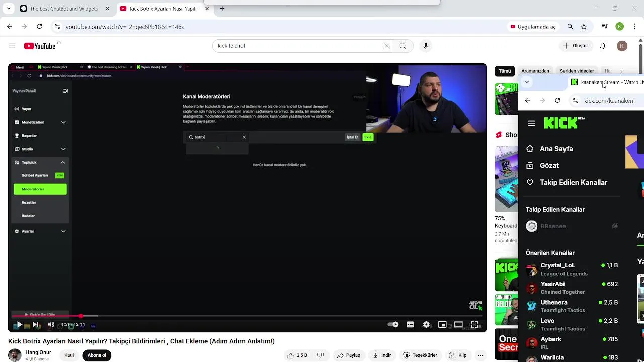Enter fullscreen on the video player

[x=474, y=325]
